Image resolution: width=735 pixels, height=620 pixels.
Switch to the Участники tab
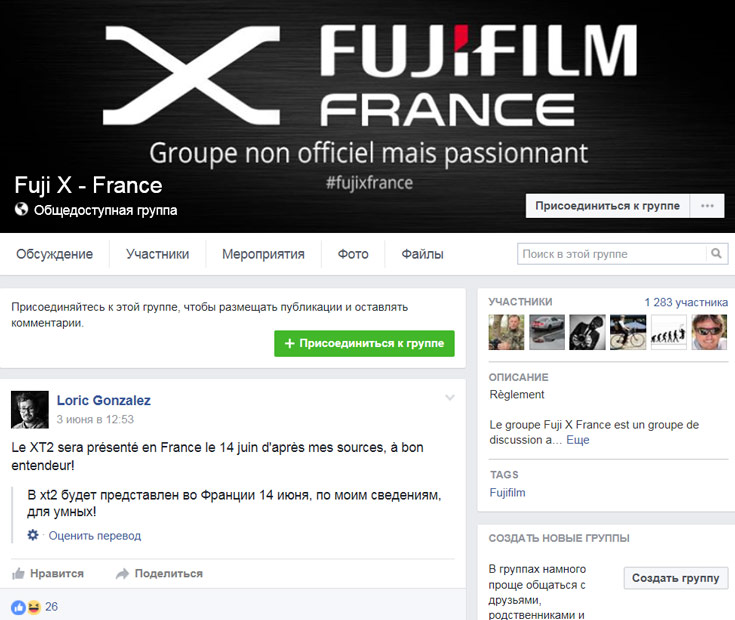(158, 254)
